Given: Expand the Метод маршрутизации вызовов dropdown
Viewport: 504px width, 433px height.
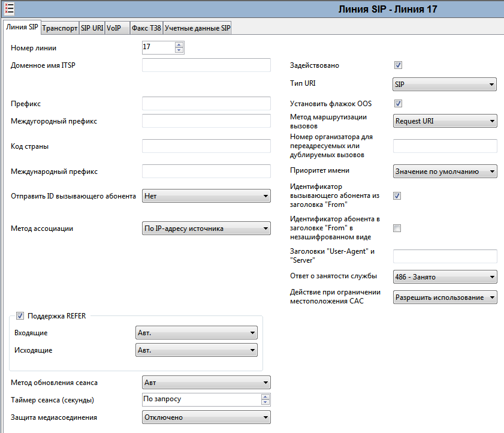Looking at the screenshot, I should [x=445, y=121].
